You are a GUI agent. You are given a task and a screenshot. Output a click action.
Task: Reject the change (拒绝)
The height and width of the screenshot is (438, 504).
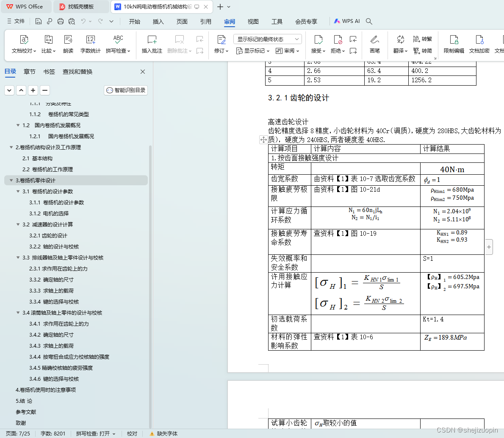click(338, 44)
